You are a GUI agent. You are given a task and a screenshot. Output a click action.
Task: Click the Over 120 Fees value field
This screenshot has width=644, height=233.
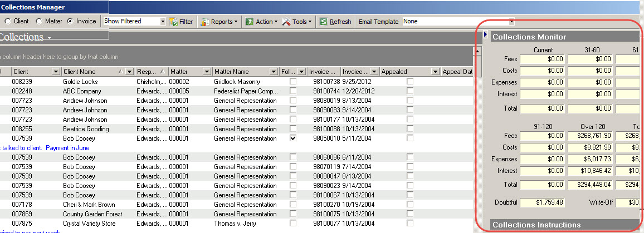coord(590,136)
